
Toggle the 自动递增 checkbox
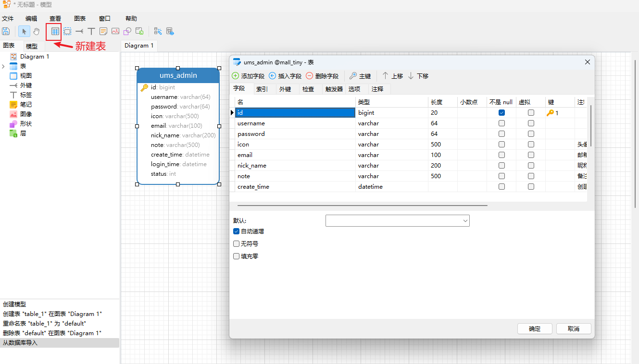236,231
